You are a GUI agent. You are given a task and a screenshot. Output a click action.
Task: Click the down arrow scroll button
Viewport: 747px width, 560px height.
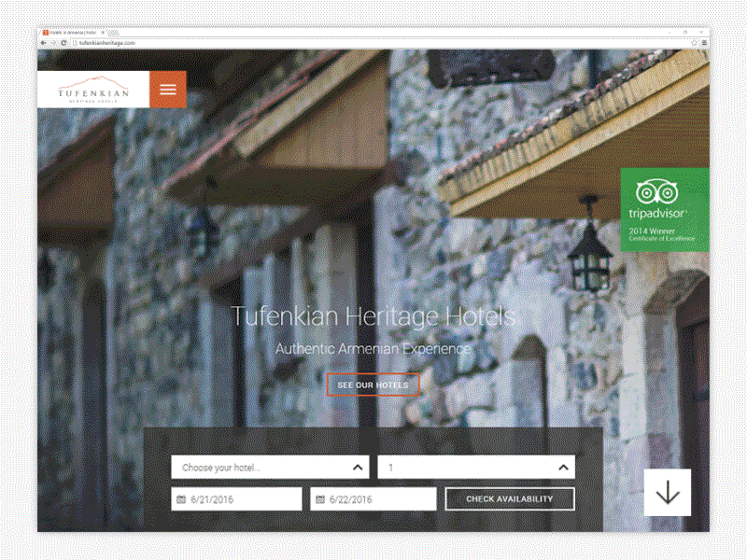tap(667, 493)
